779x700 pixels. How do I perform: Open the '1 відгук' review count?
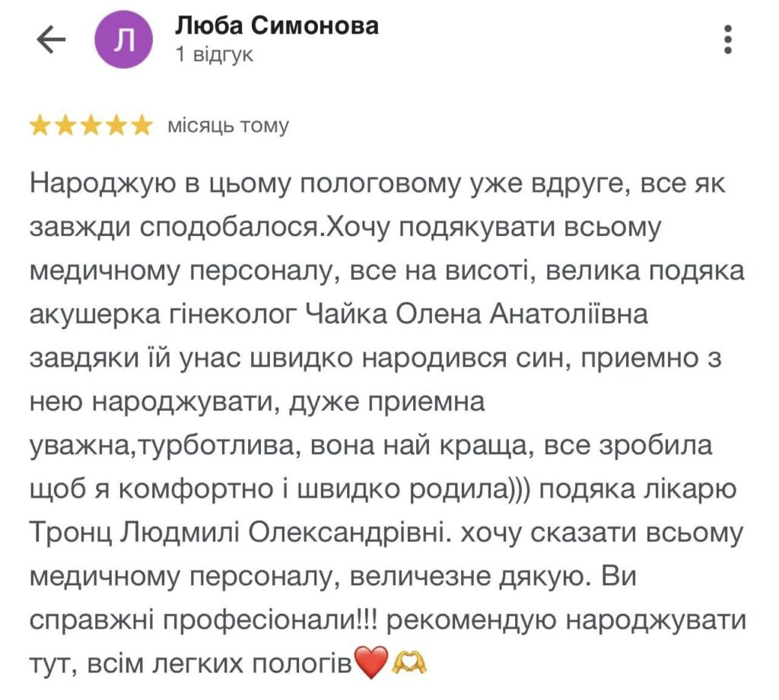(214, 56)
